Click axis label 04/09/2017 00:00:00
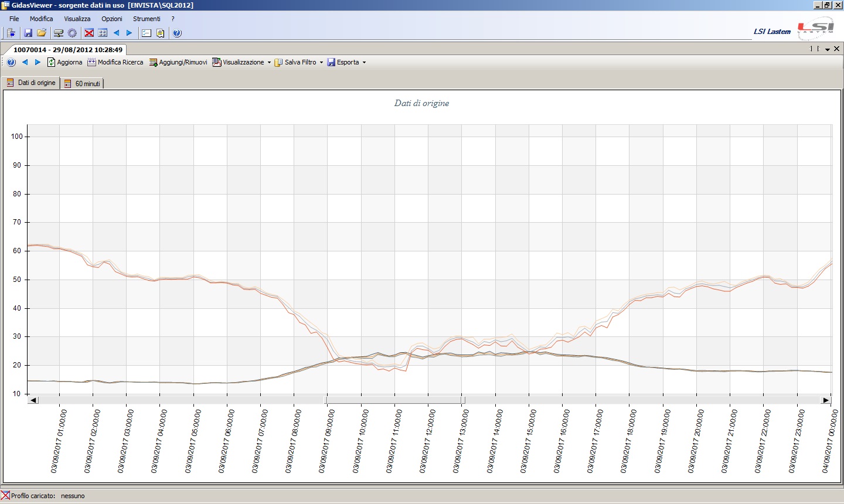The image size is (844, 504). 829,441
